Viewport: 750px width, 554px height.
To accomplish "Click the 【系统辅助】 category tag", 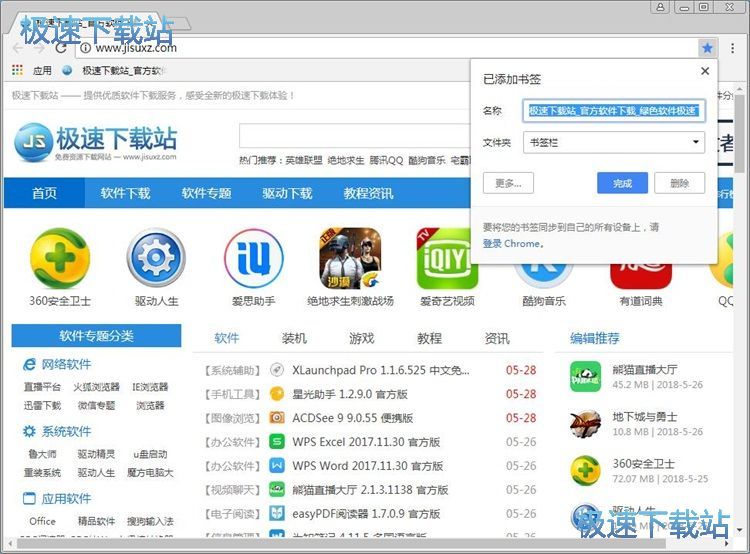I will 232,370.
